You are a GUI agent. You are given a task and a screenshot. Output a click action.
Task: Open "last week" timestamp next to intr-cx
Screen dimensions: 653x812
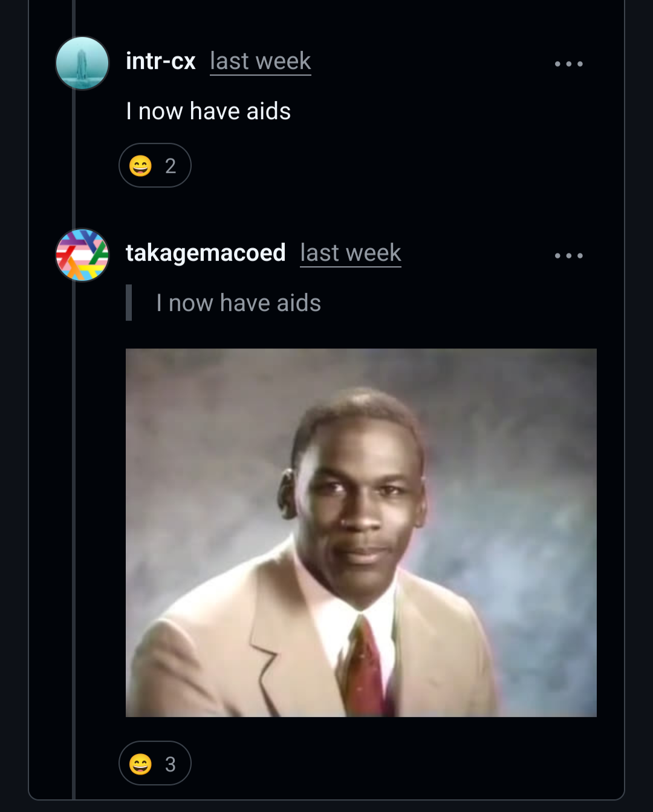coord(260,61)
